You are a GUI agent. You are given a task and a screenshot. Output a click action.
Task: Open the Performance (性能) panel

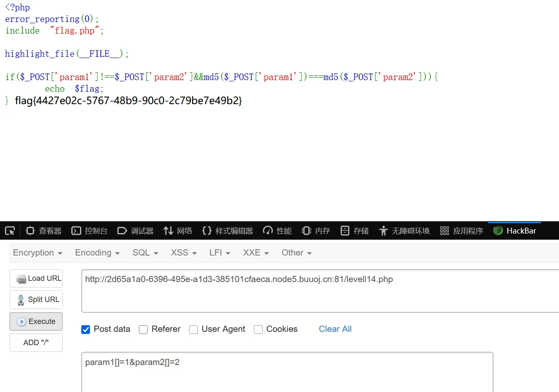tap(277, 231)
